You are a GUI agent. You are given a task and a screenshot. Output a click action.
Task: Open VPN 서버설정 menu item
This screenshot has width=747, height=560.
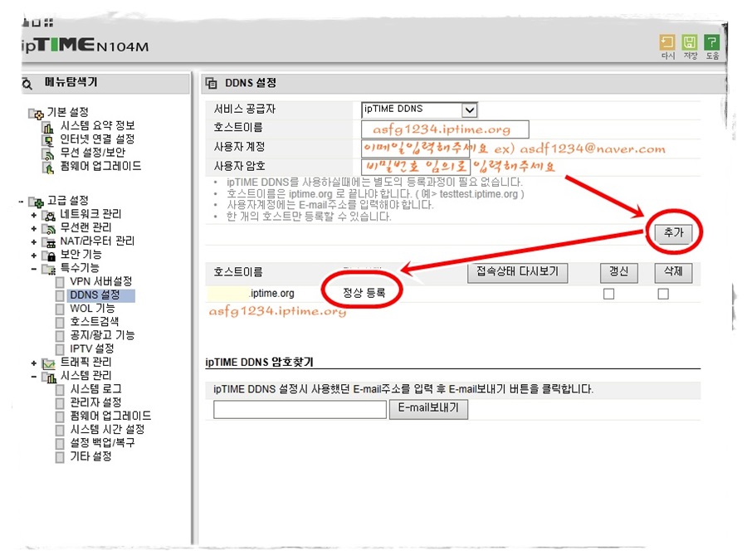(x=101, y=282)
